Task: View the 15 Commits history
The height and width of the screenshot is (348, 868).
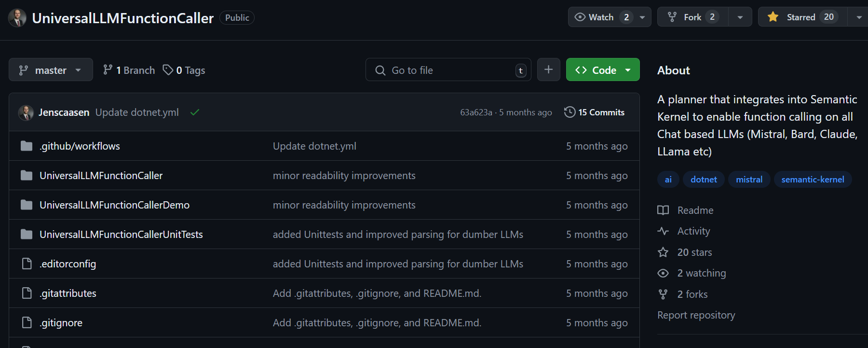Action: [x=601, y=112]
